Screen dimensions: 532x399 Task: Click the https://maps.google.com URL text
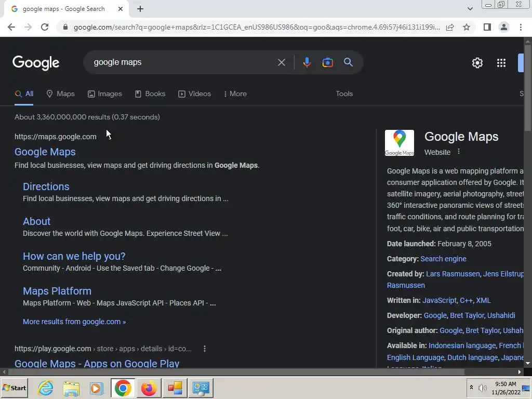pos(55,137)
